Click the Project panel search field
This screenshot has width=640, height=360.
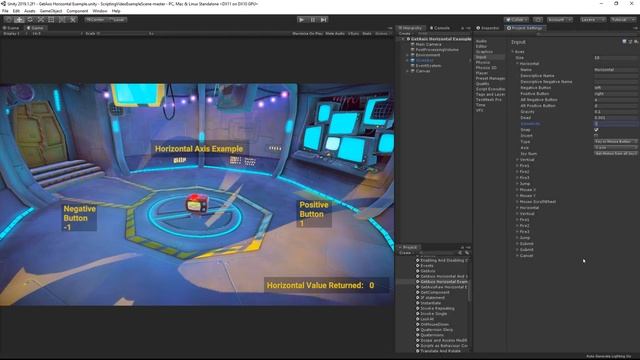[438, 253]
